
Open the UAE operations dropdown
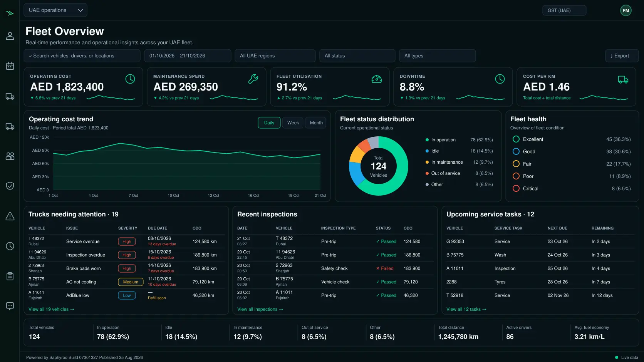[x=55, y=10]
